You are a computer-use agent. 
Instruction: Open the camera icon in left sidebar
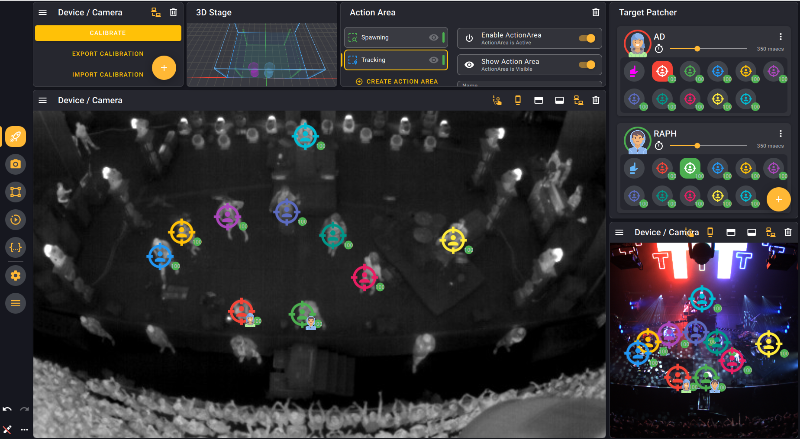(16, 164)
